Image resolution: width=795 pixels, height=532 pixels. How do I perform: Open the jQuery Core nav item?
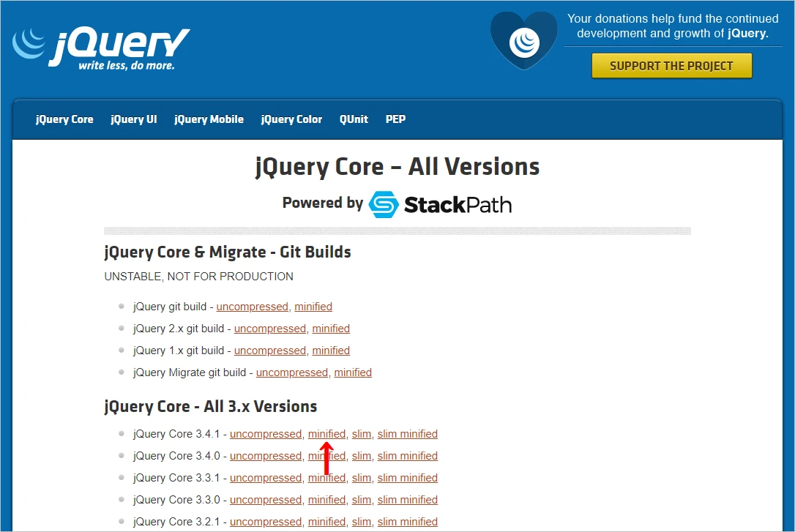(x=64, y=119)
